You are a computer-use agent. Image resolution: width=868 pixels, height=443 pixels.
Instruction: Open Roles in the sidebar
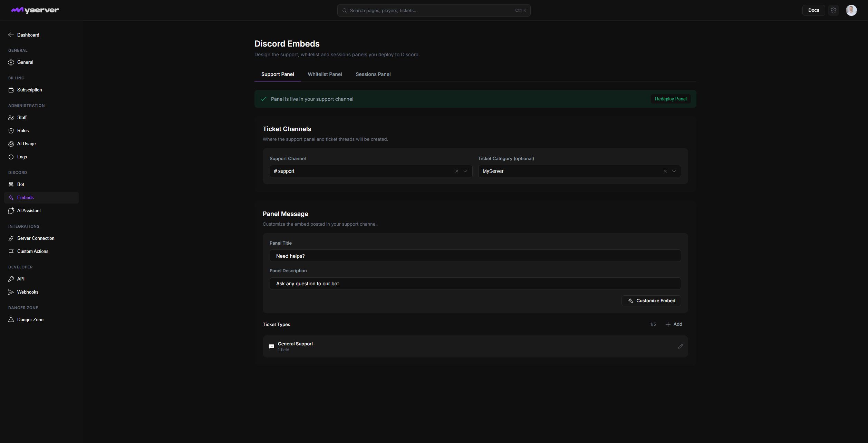tap(41, 131)
